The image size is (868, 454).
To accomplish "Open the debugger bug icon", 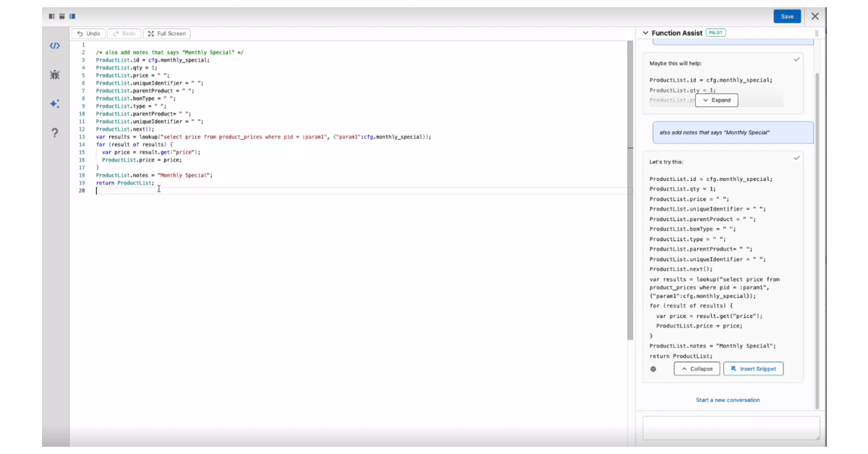I will coord(55,75).
